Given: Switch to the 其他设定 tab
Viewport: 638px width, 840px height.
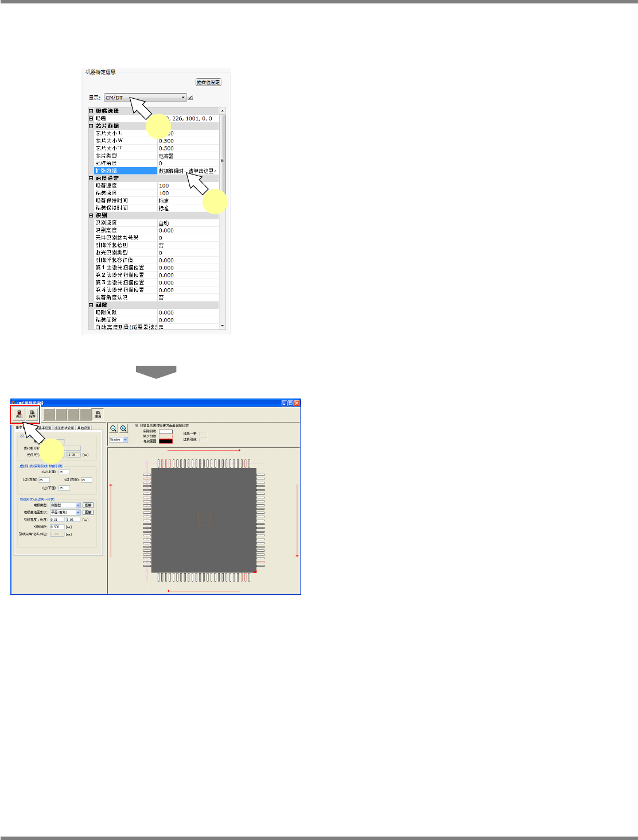Looking at the screenshot, I should pyautogui.click(x=84, y=428).
